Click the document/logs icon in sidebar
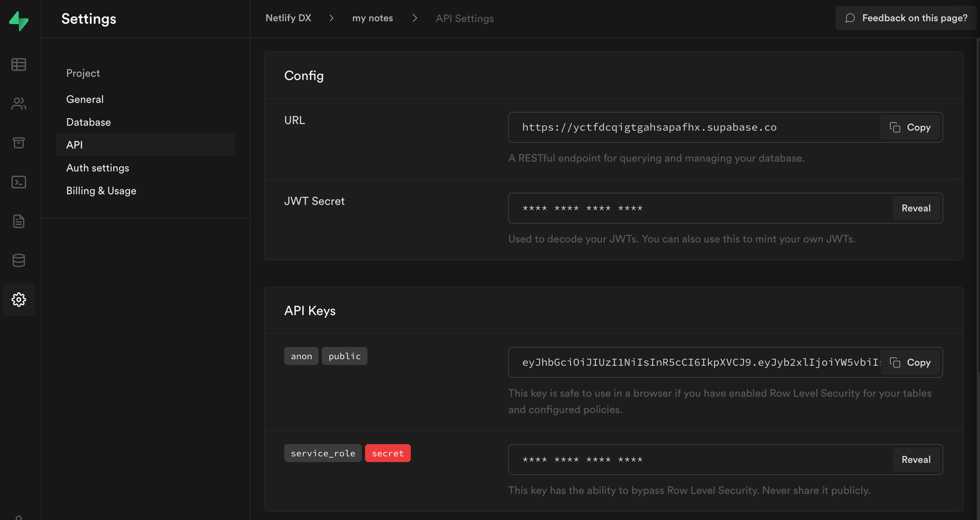 point(19,221)
